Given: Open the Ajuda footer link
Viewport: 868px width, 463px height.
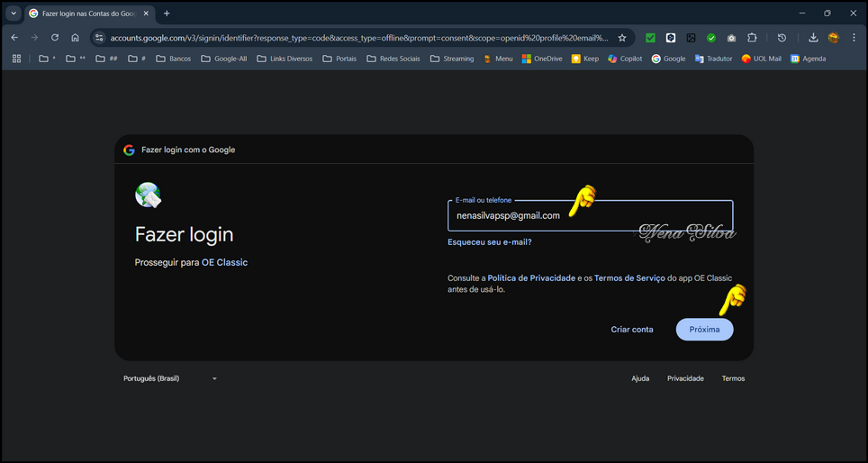Looking at the screenshot, I should (640, 378).
